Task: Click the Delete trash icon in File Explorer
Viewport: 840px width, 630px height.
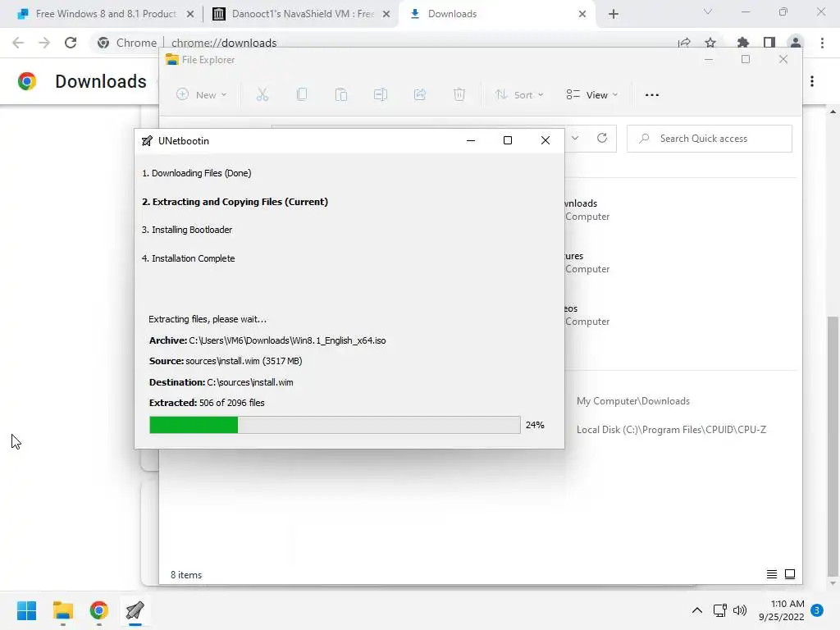Action: click(x=459, y=95)
